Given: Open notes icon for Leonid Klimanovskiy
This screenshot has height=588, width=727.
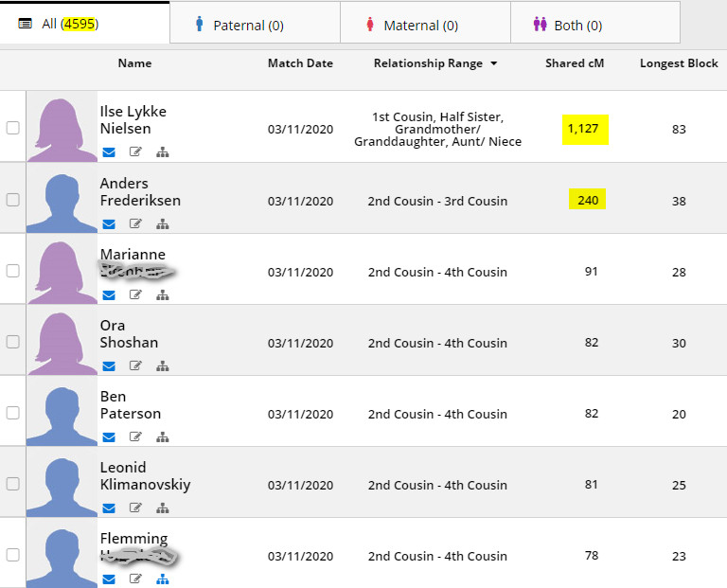Looking at the screenshot, I should pos(135,508).
